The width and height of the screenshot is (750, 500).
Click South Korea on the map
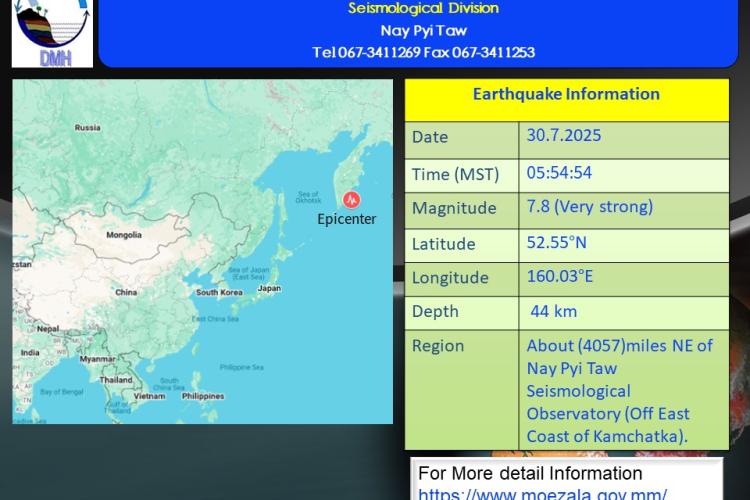pos(219,292)
